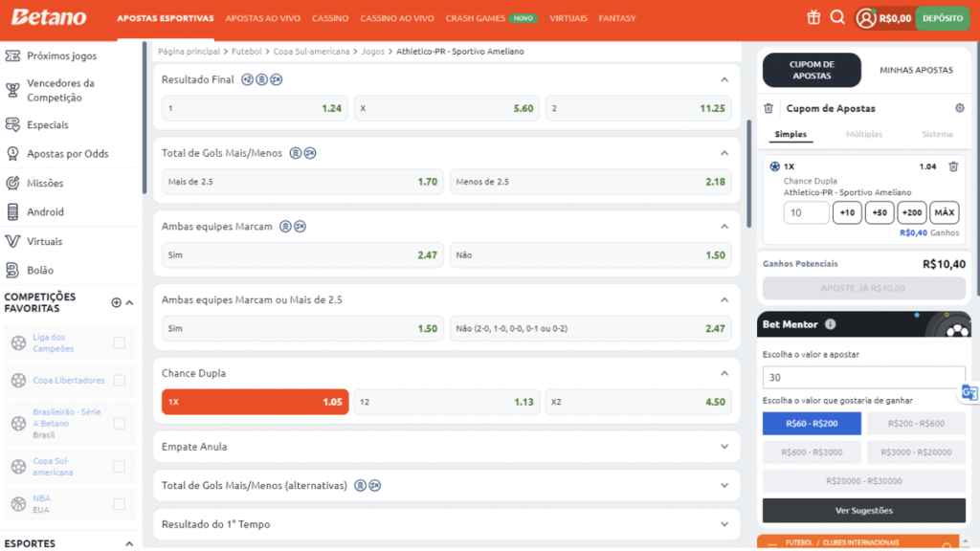Select R$200 - R$600 winnings option
The width and height of the screenshot is (980, 551).
pyautogui.click(x=916, y=424)
